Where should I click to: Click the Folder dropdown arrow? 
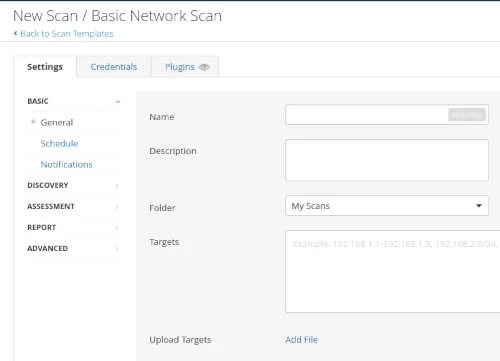(x=479, y=206)
